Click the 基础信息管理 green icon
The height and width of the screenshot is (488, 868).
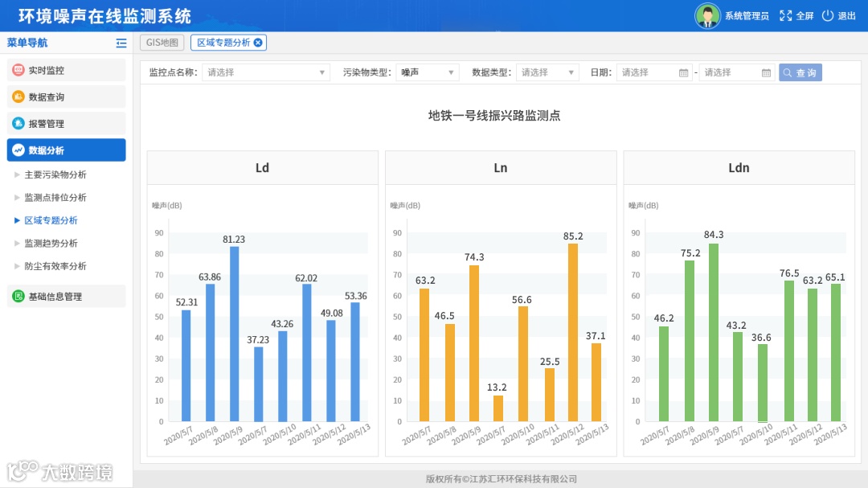[x=18, y=296]
